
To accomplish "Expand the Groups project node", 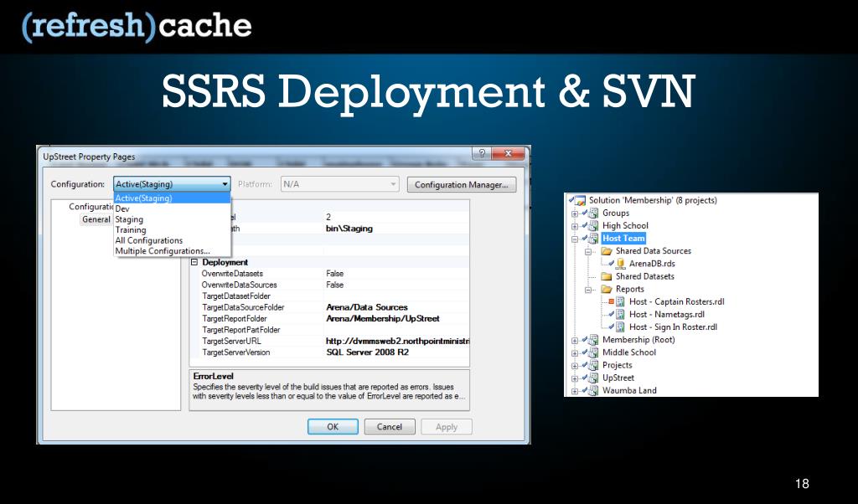I will 575,213.
